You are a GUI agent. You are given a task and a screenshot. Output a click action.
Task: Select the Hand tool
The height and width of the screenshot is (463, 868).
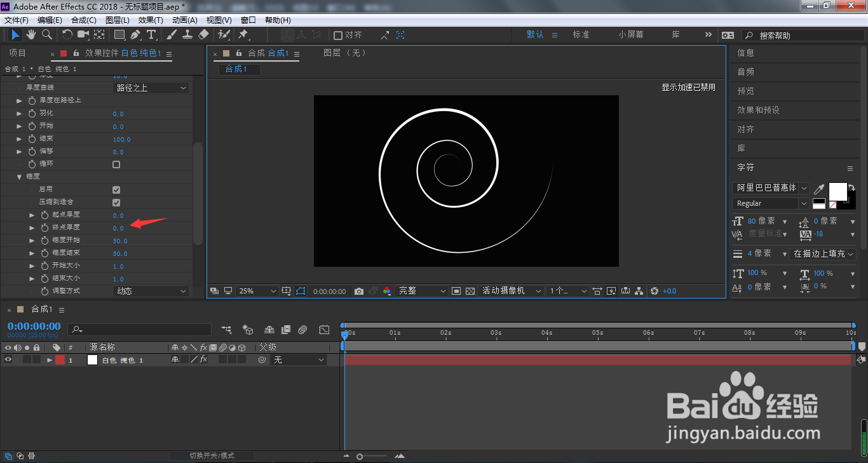[31, 35]
